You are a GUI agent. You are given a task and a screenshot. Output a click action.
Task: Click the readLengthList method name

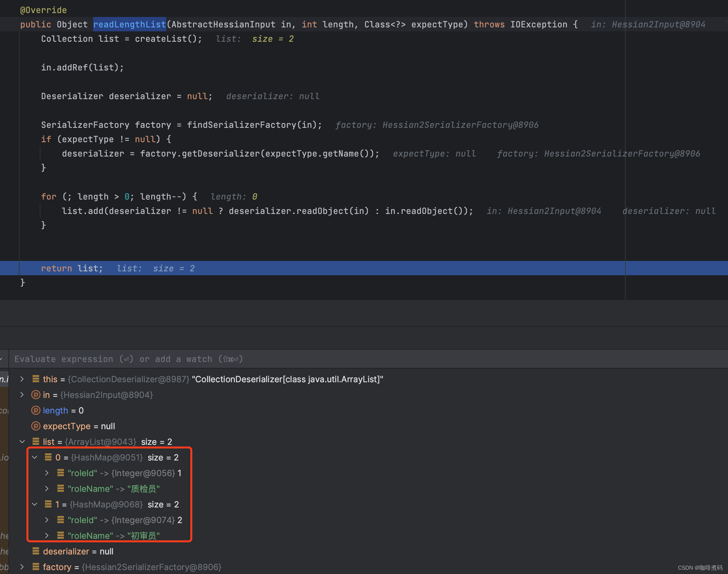point(129,24)
